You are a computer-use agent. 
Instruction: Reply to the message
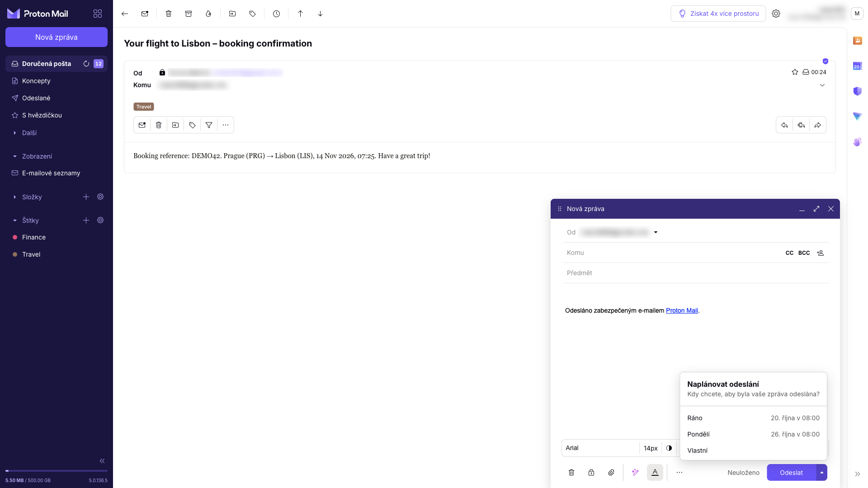tap(784, 125)
